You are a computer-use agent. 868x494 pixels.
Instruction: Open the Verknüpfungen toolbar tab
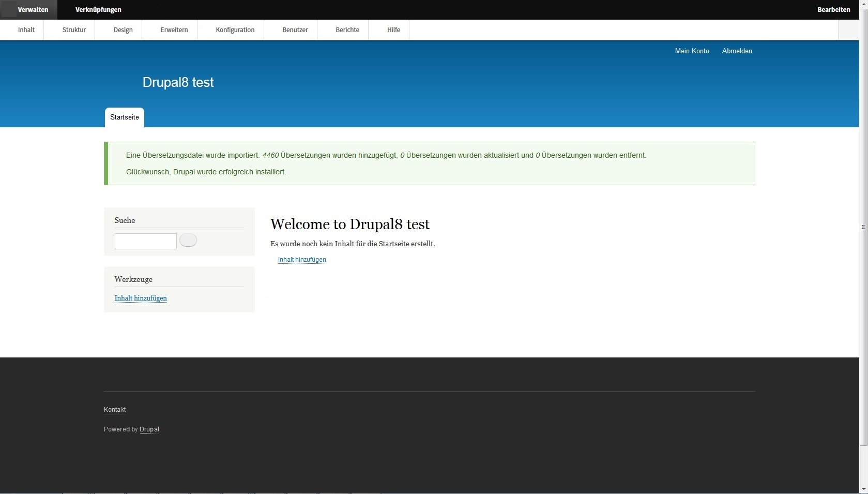click(x=98, y=10)
